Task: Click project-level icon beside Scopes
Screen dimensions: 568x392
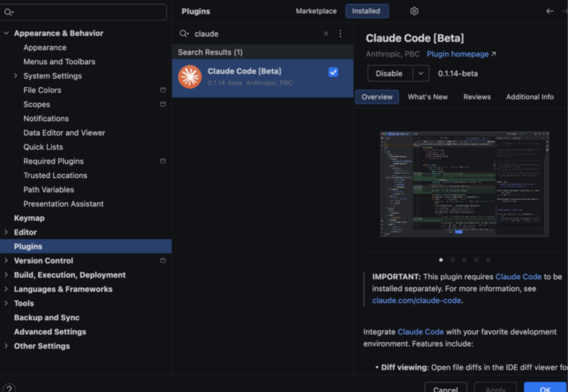Action: pyautogui.click(x=163, y=104)
